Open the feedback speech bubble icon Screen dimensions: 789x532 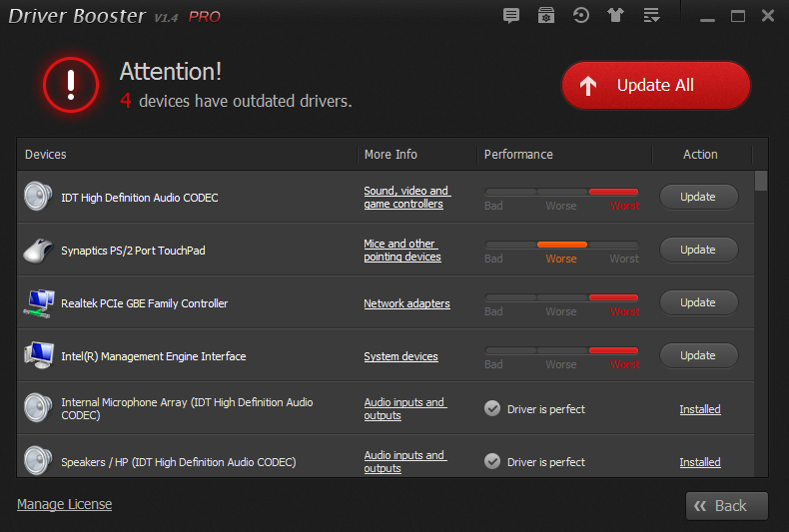[x=511, y=16]
